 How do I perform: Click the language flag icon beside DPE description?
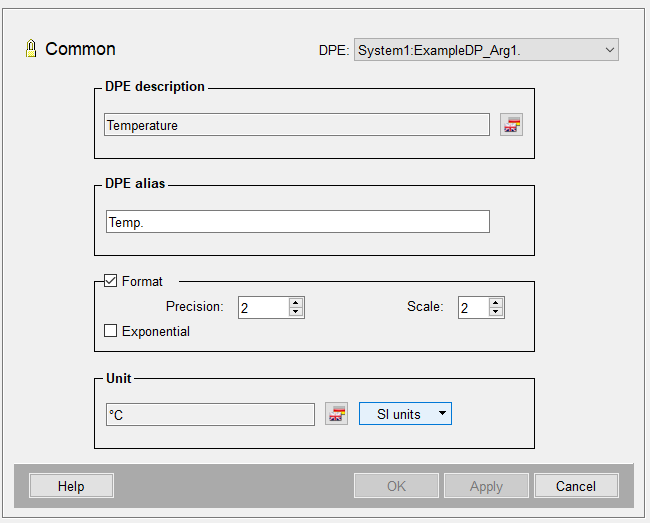(511, 124)
